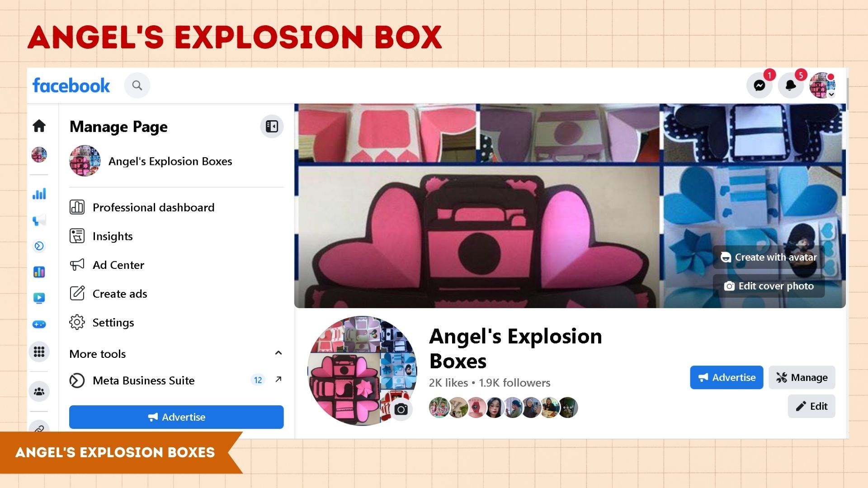Open the video play sidebar icon

click(39, 298)
